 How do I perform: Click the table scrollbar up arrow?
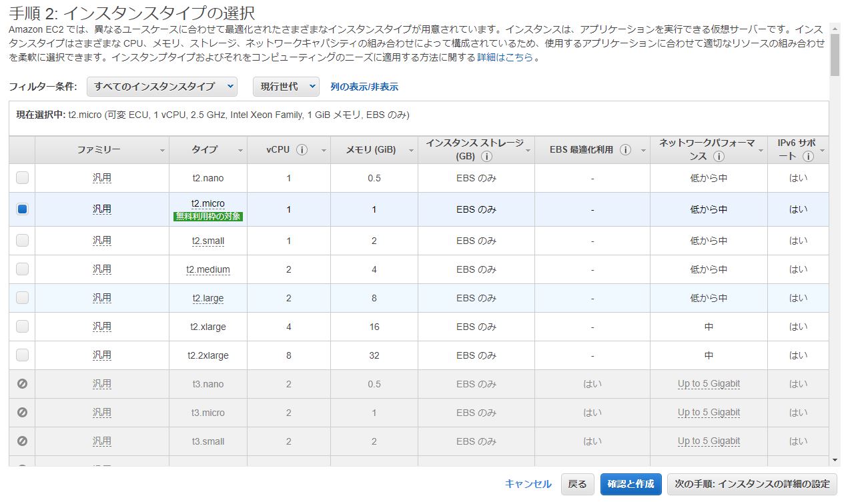click(835, 27)
